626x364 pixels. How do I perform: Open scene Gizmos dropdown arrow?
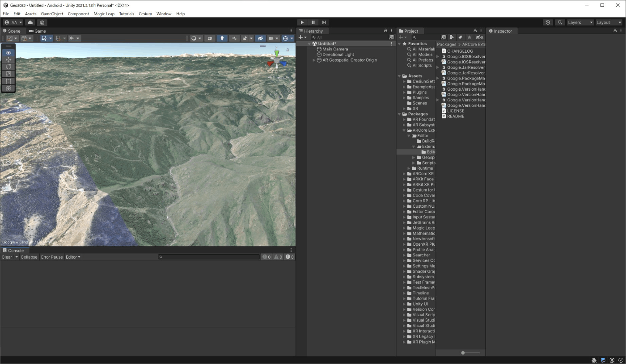point(292,38)
